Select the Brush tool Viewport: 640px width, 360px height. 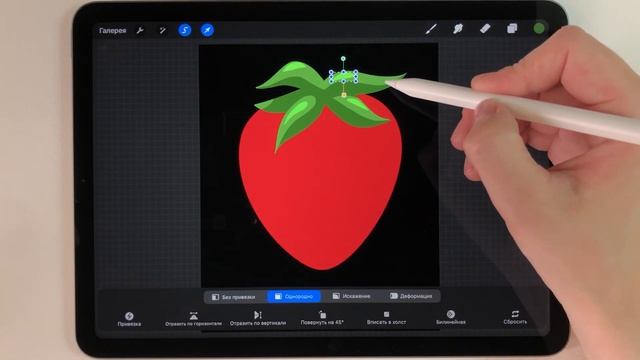pos(431,29)
